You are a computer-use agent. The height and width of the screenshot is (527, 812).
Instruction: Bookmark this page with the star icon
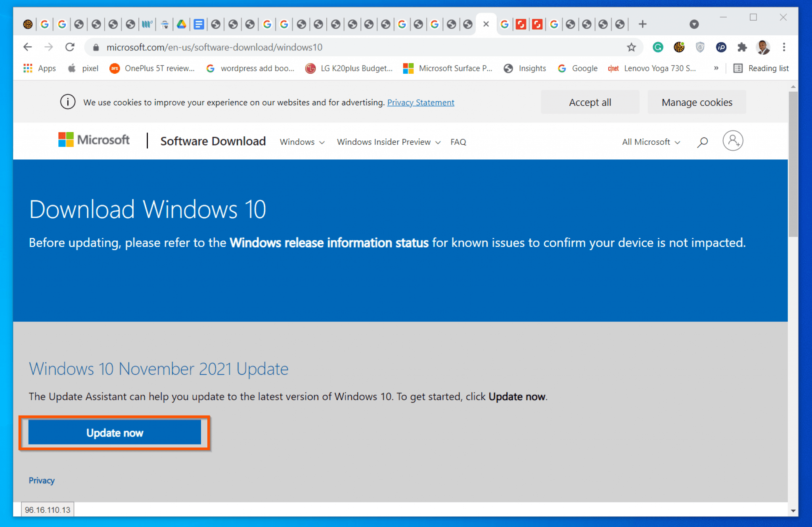[x=631, y=47]
